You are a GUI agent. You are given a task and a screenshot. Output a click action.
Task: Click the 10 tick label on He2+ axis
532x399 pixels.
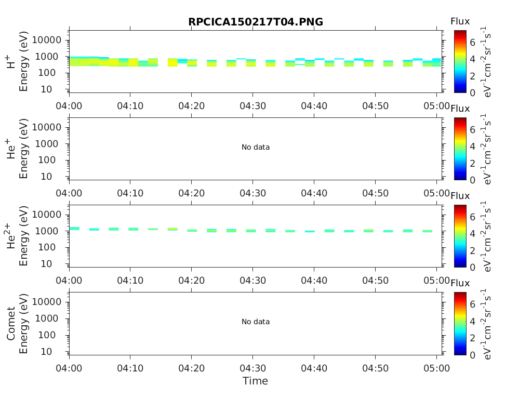(47, 263)
